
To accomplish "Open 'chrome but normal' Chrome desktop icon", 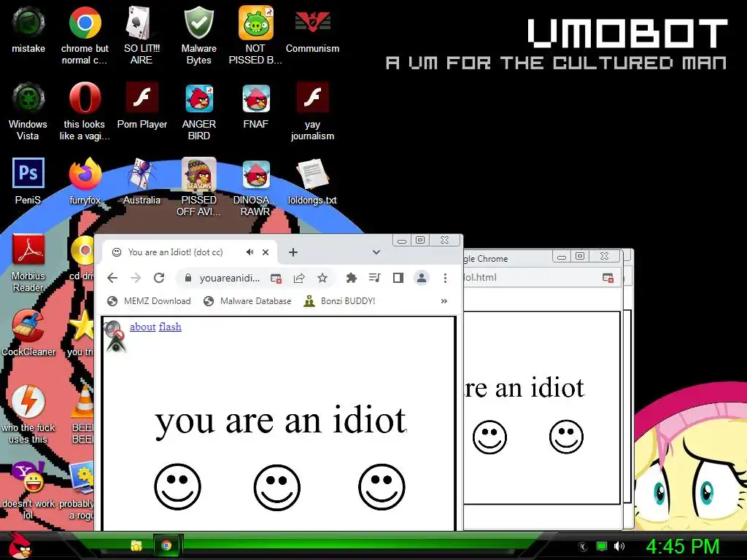I will click(x=85, y=36).
